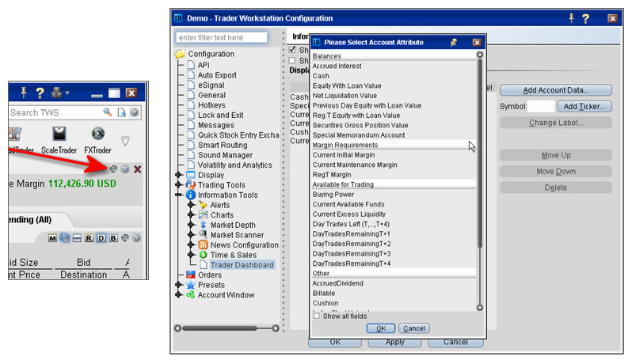The height and width of the screenshot is (364, 632).
Task: Click the round icon beside the Search TWS document icon
Action: pyautogui.click(x=134, y=112)
